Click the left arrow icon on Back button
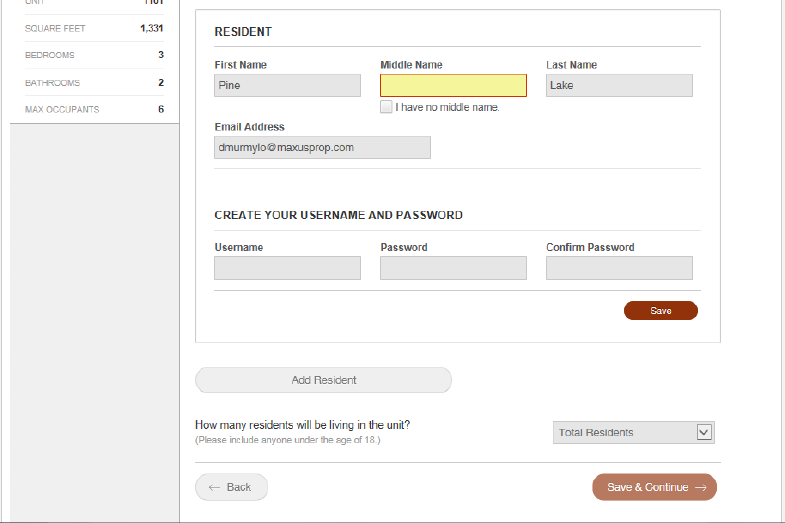The width and height of the screenshot is (785, 523). point(213,487)
